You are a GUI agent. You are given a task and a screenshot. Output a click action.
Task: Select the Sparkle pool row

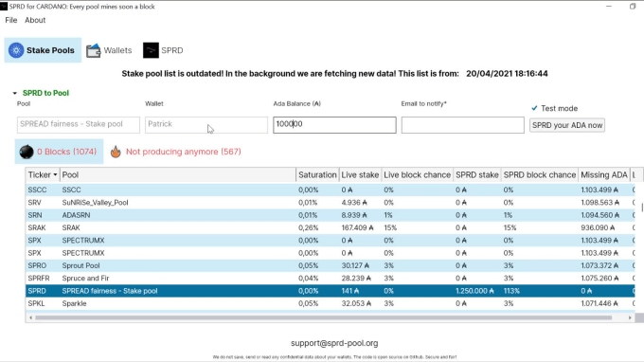click(x=330, y=303)
